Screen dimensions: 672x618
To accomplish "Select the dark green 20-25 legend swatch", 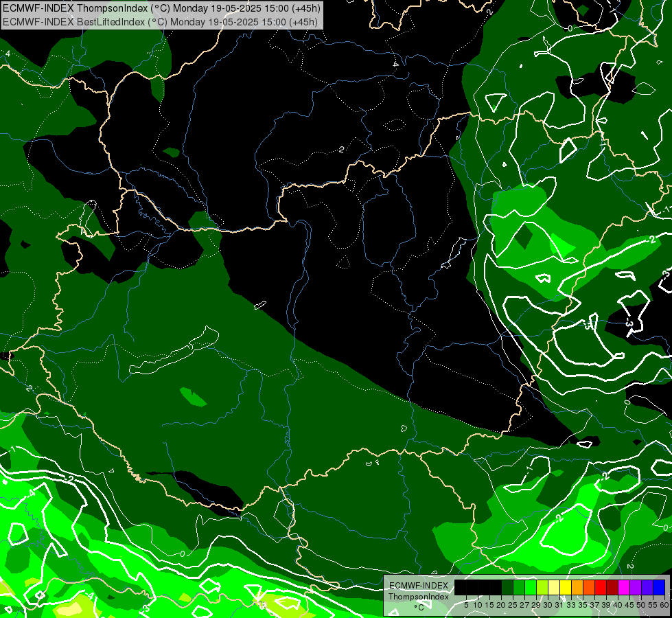I will [x=507, y=587].
